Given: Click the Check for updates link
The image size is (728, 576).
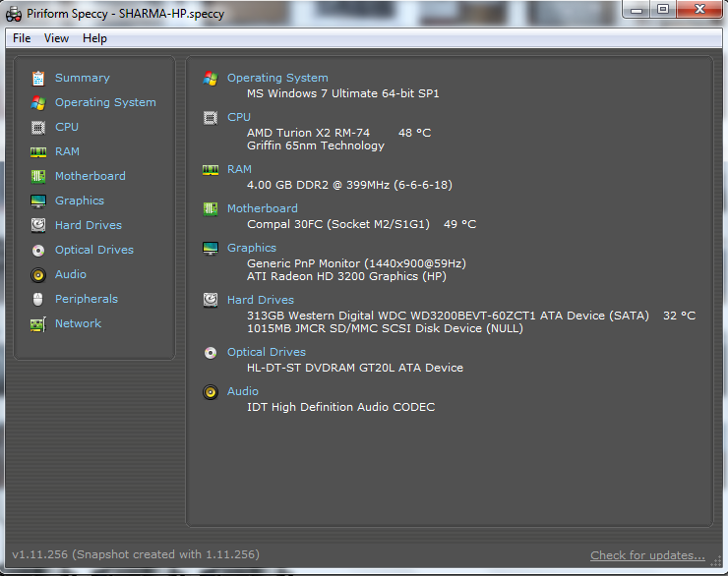Looking at the screenshot, I should (647, 555).
